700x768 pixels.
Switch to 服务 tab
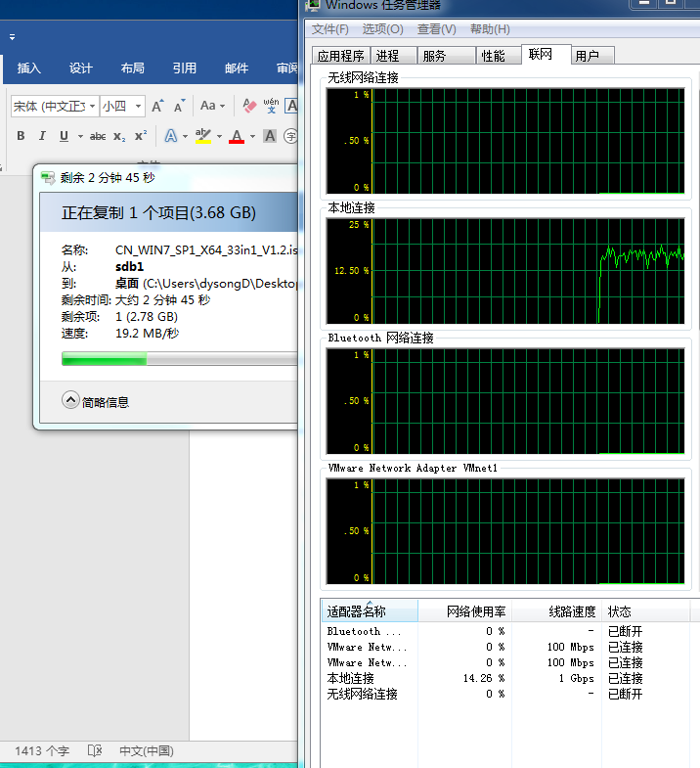click(x=446, y=56)
